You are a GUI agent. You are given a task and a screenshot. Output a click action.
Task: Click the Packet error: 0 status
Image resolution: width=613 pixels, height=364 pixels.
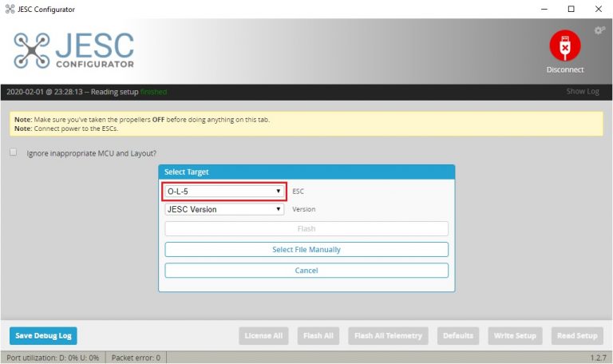point(136,358)
